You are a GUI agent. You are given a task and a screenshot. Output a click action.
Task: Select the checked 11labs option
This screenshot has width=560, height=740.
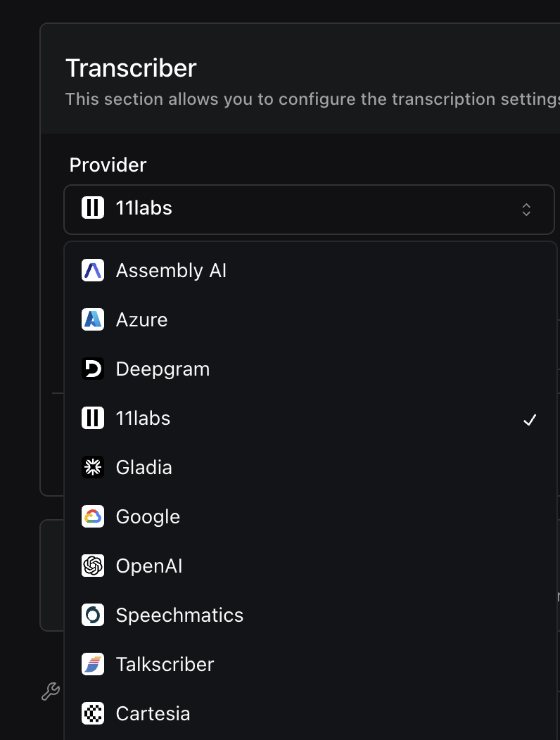coord(144,419)
